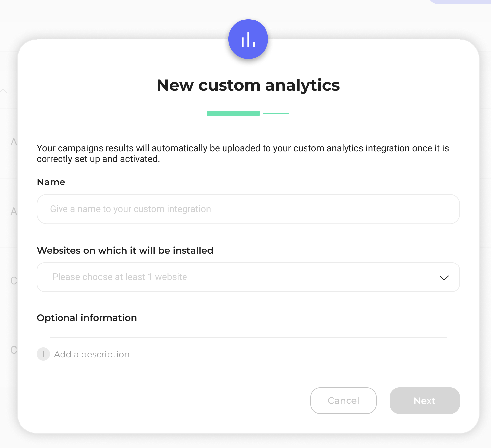Select the thin second-step progress line
The height and width of the screenshot is (448, 491).
pos(276,113)
